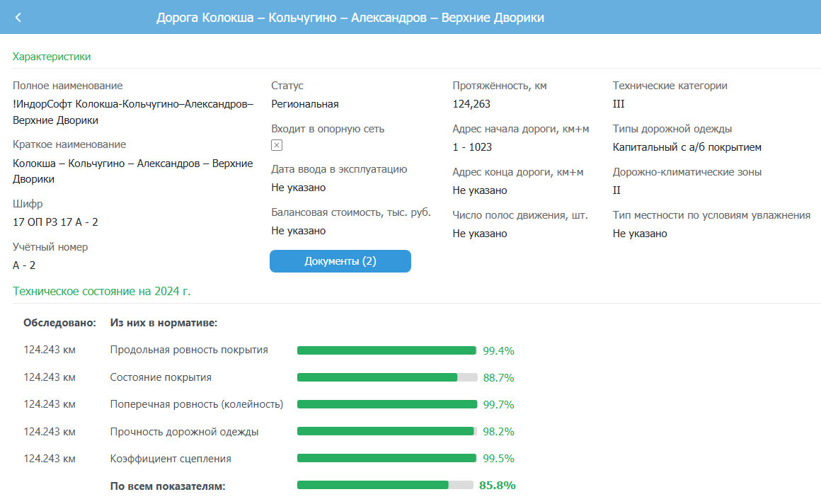Viewport: 821px width, 504px height.
Task: Click the Продольная ровность покрытия progress bar
Action: point(386,350)
